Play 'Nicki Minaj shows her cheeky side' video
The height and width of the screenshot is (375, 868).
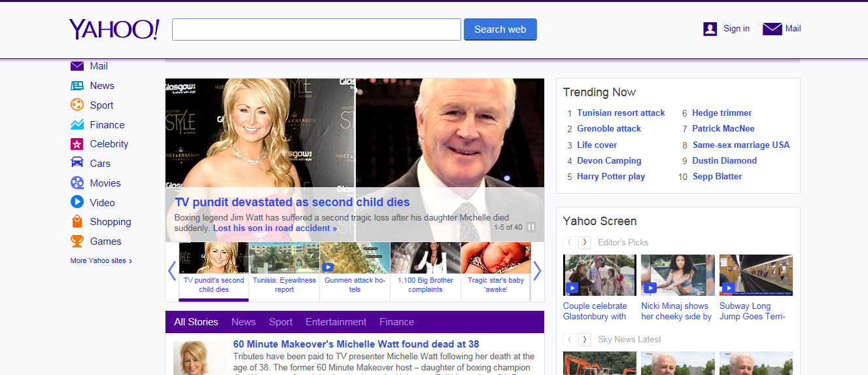click(x=678, y=276)
